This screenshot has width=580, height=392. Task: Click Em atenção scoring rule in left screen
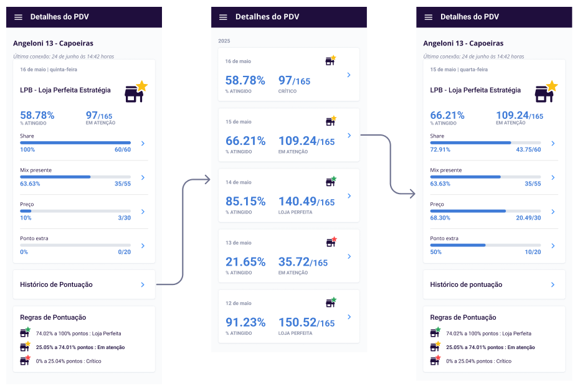(x=80, y=347)
